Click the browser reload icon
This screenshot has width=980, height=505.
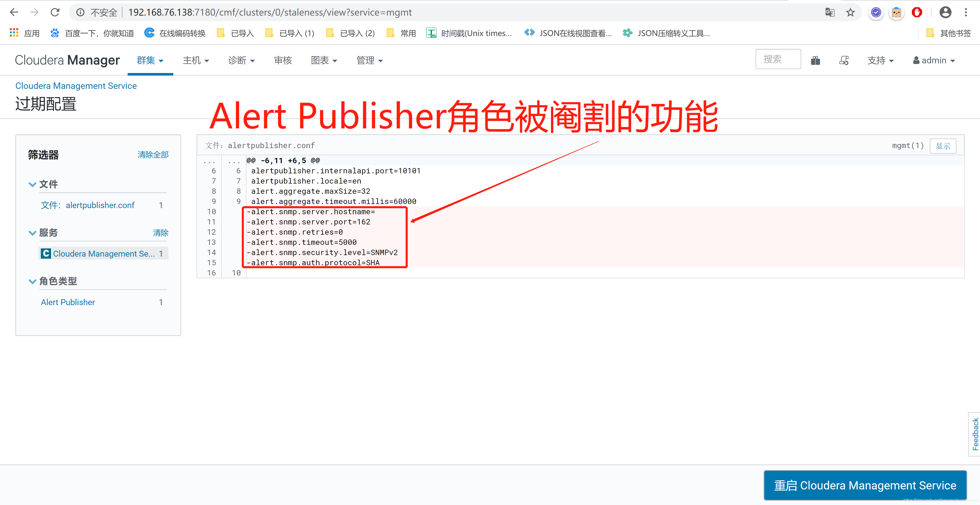point(55,13)
